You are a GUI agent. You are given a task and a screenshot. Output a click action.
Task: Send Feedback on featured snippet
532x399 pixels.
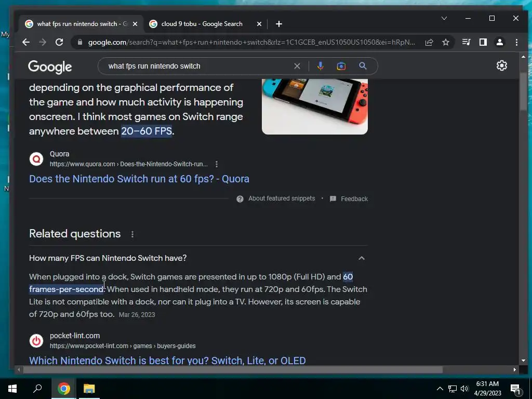349,199
